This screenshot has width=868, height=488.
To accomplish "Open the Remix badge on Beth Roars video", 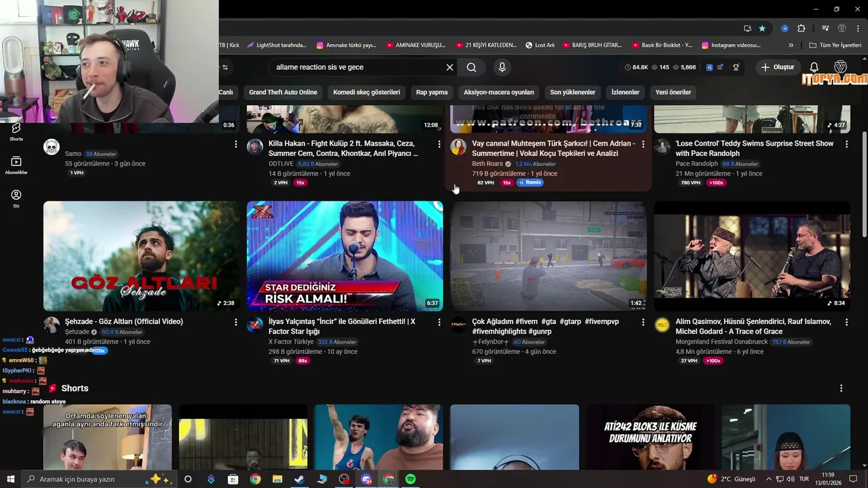I will 530,183.
